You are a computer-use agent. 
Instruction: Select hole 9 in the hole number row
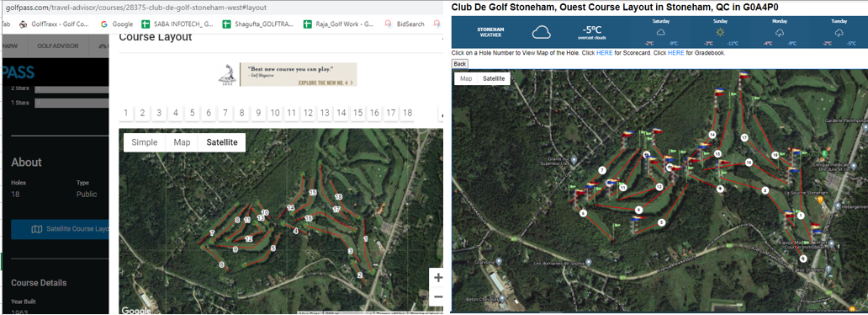tap(258, 113)
